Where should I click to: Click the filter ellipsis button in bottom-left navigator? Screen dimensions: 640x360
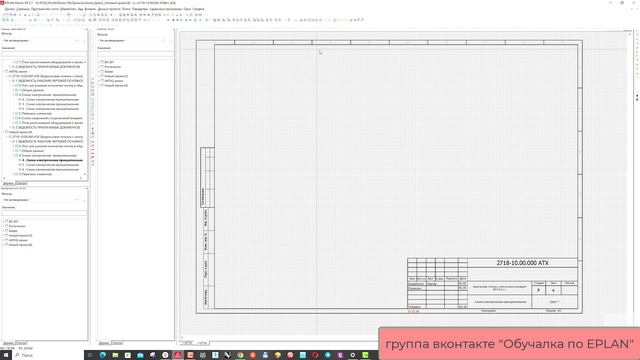point(84,200)
